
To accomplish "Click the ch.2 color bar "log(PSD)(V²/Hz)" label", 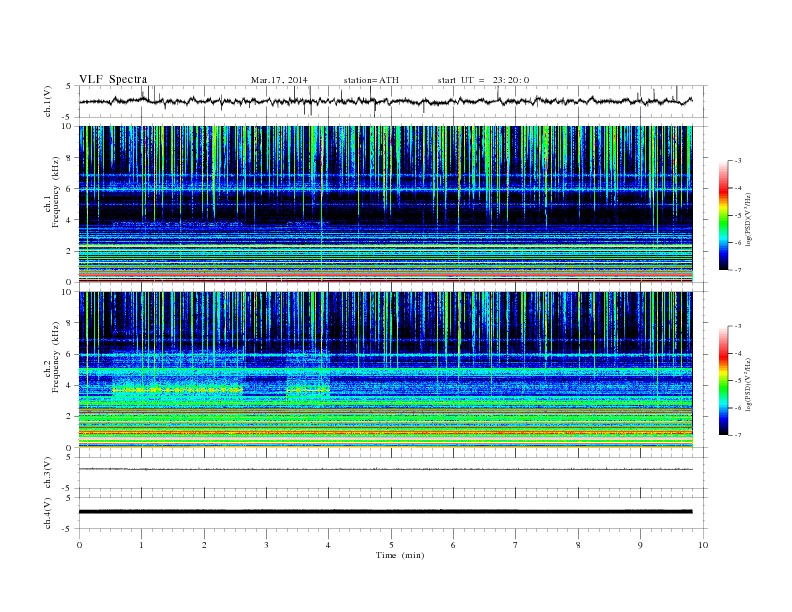I will pos(748,383).
